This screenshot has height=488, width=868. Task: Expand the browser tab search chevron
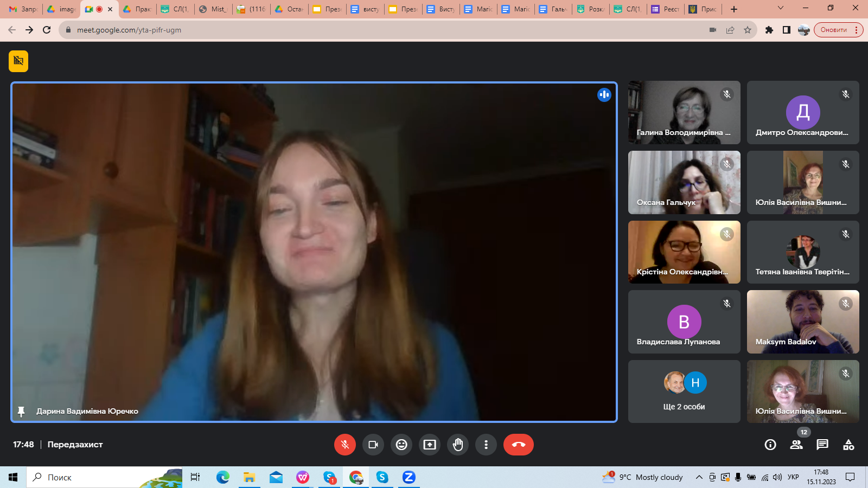781,8
